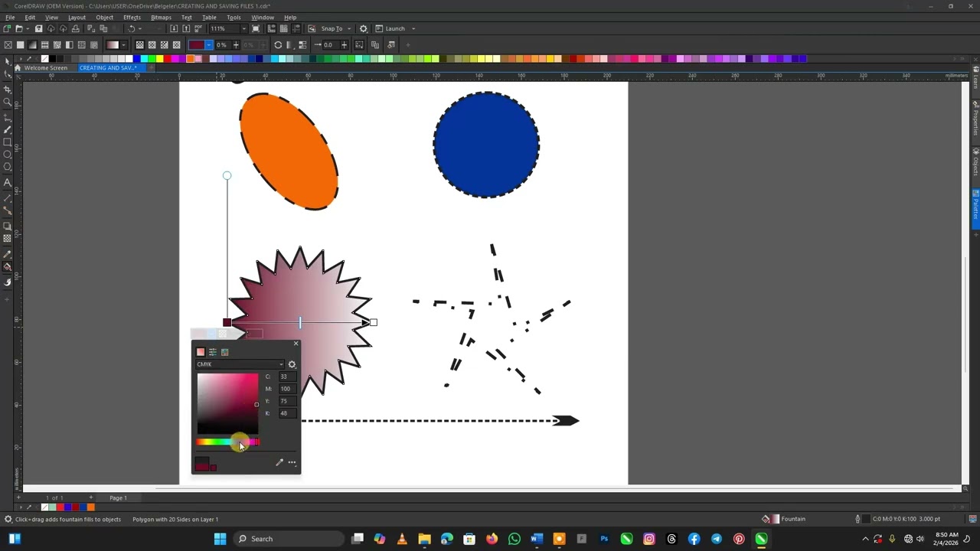Open color popup settings gear

(292, 365)
